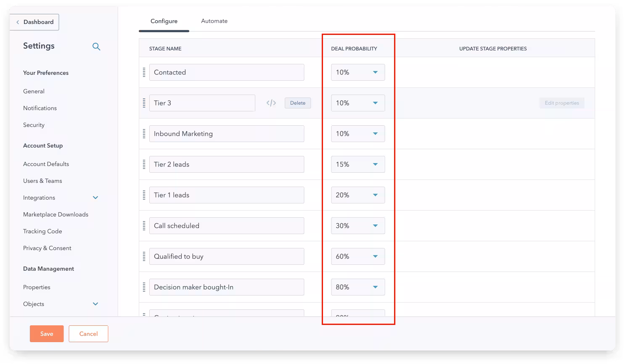This screenshot has height=364, width=625.
Task: Expand the Integrations sidebar section
Action: (x=95, y=198)
